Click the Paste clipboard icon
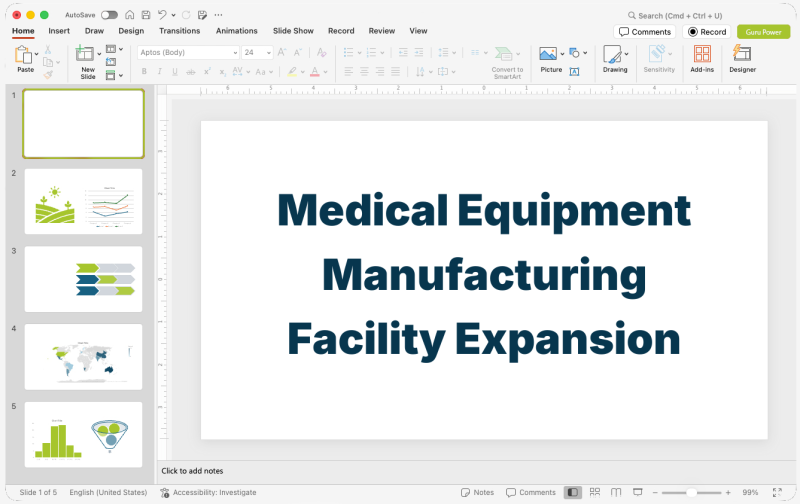800x504 pixels. coord(23,55)
